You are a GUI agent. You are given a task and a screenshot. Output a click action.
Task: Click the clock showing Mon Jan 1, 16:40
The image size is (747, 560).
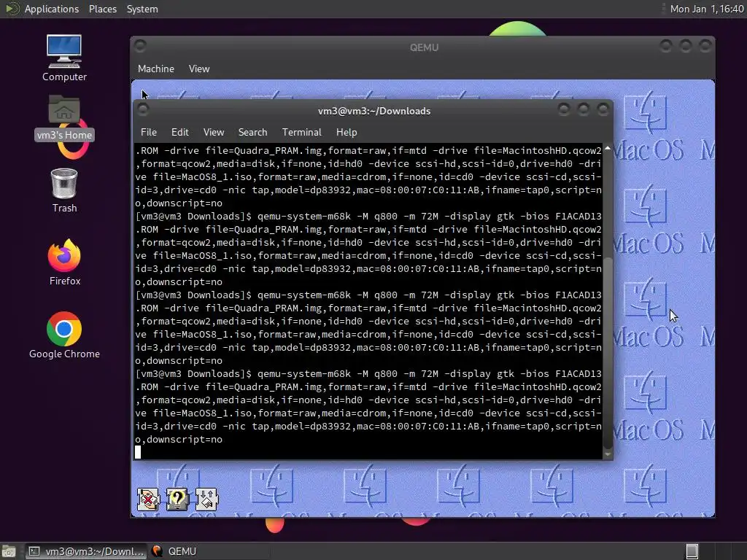[x=706, y=9]
